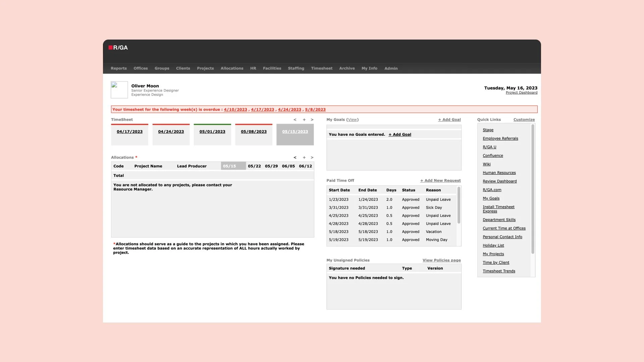
Task: Go to next weeks in Allocations section
Action: pyautogui.click(x=312, y=158)
